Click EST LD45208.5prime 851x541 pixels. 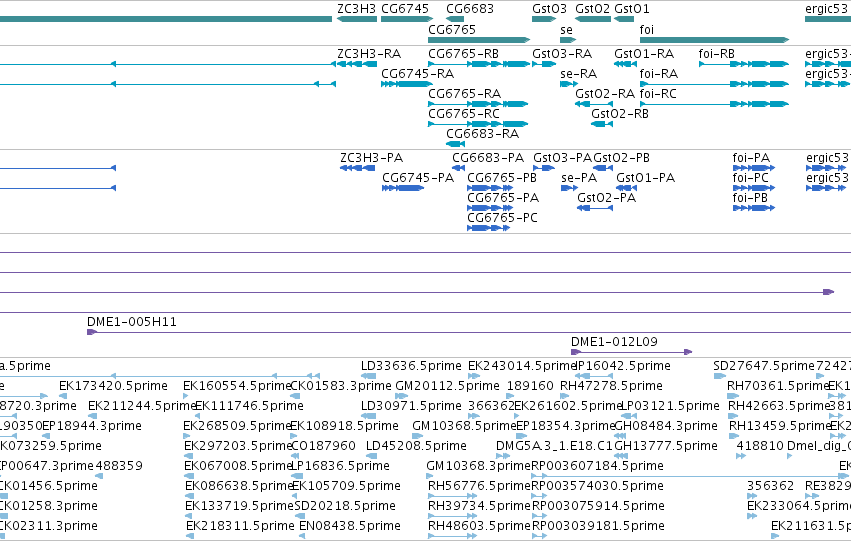point(416,446)
